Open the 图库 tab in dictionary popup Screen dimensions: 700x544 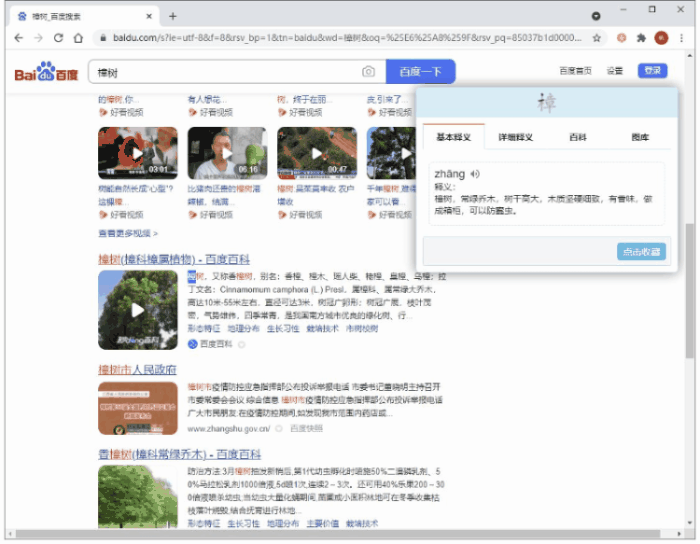pos(640,137)
